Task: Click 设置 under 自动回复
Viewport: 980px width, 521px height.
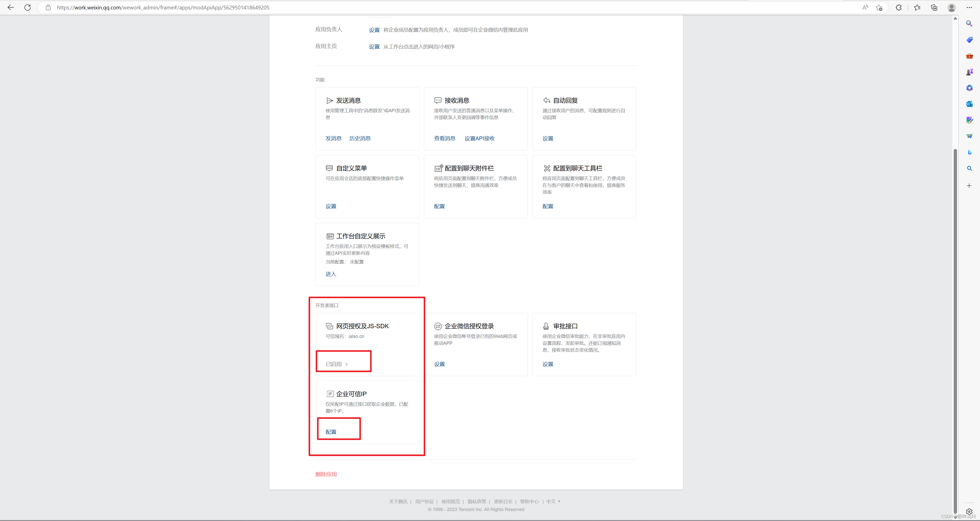Action: click(548, 138)
